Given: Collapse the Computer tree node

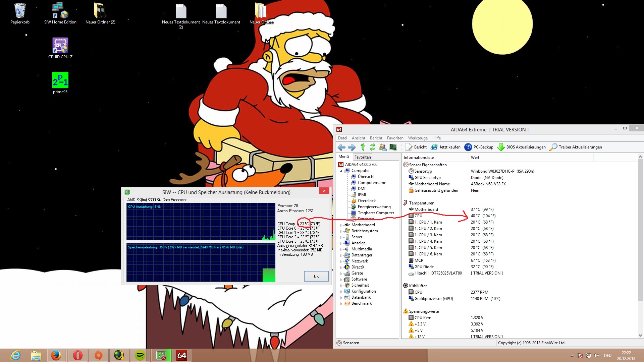Looking at the screenshot, I should 341,171.
